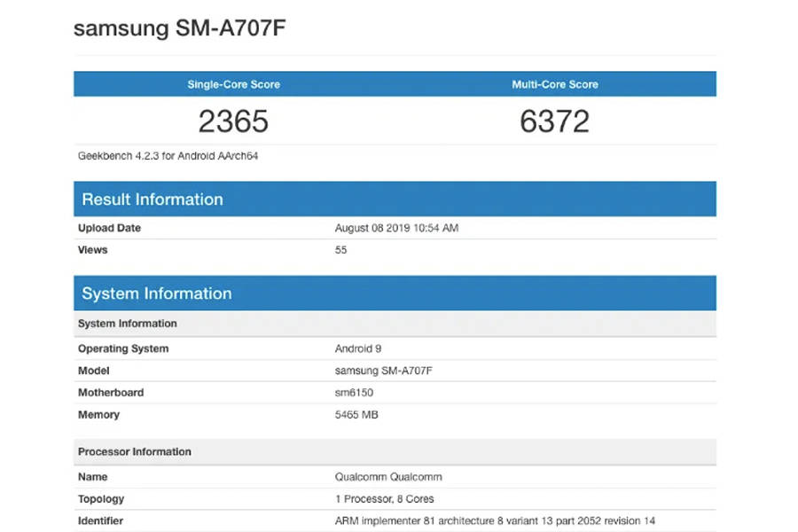This screenshot has height=532, width=798.
Task: Click the Qualcomm Qualcomm processor name
Action: tap(390, 476)
